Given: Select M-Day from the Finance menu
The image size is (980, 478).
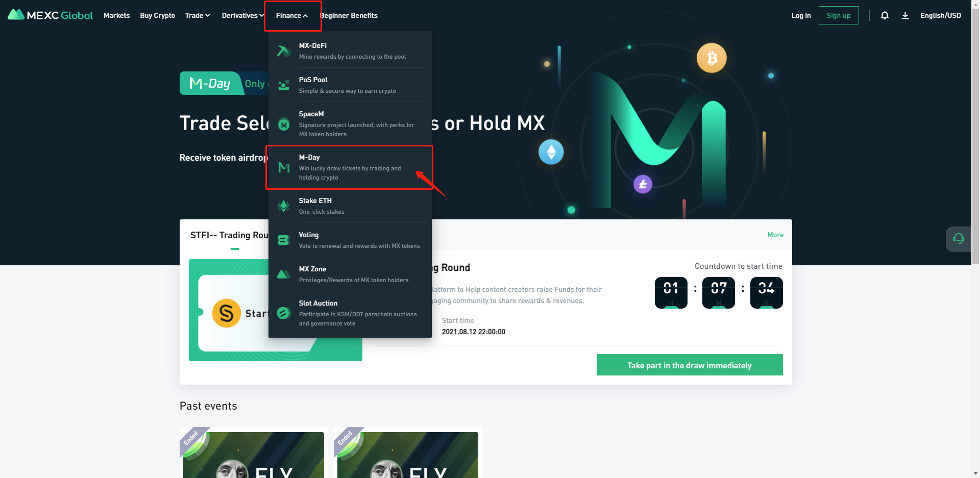Looking at the screenshot, I should [x=350, y=167].
